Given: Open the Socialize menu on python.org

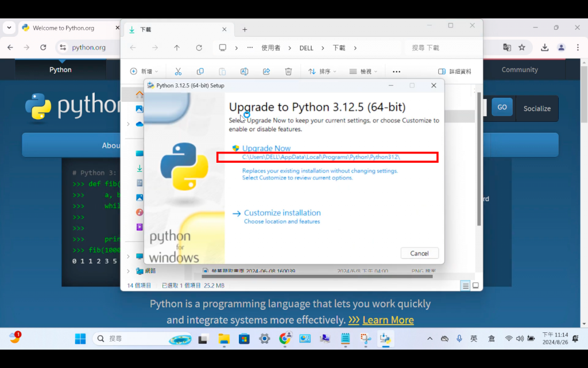Looking at the screenshot, I should (537, 109).
